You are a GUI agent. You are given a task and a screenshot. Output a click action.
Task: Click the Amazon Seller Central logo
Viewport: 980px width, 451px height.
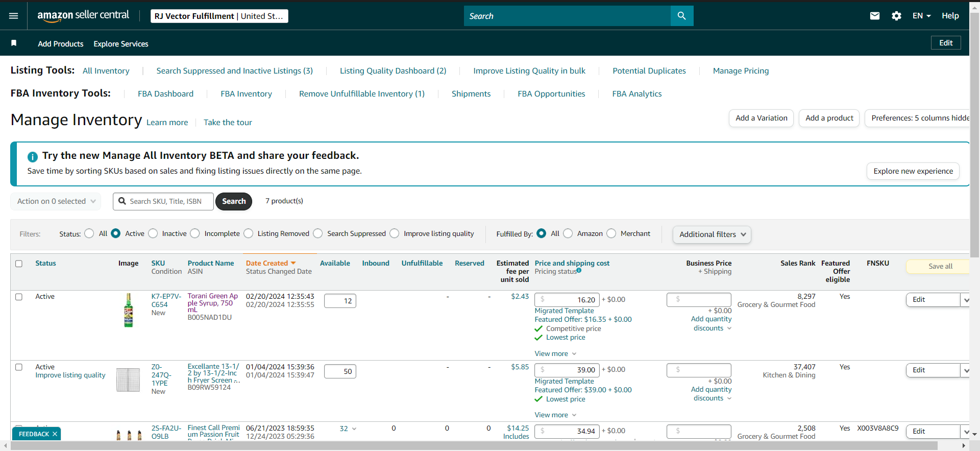(83, 16)
